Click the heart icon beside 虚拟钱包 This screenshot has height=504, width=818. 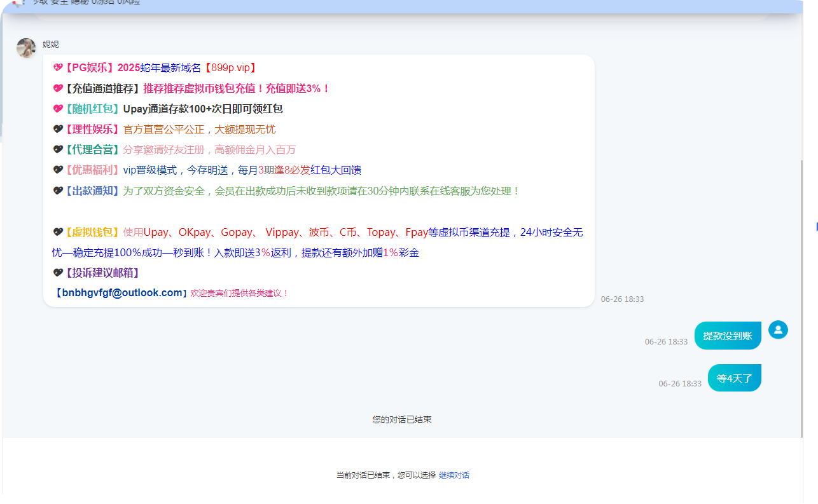(x=58, y=233)
